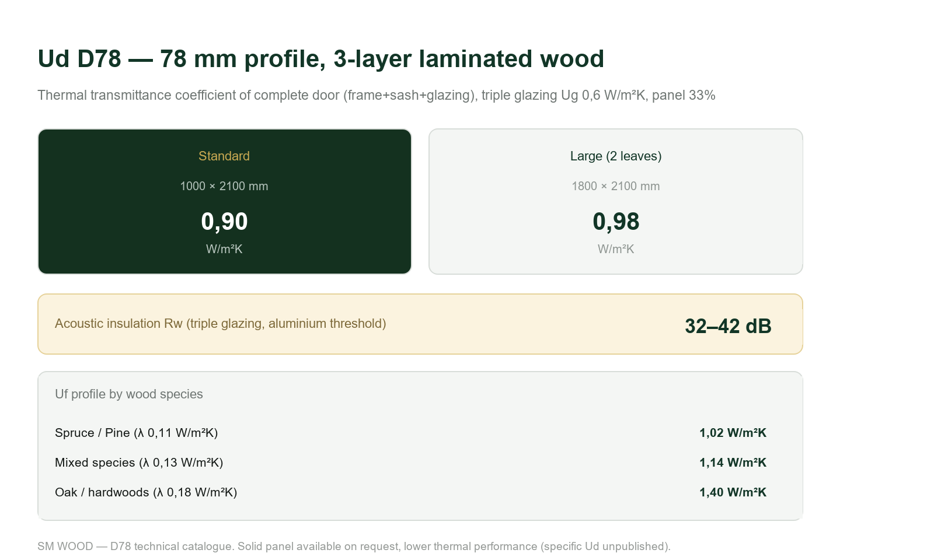Click the Acoustic insulation Rw label
The height and width of the screenshot is (560, 934).
(x=221, y=324)
